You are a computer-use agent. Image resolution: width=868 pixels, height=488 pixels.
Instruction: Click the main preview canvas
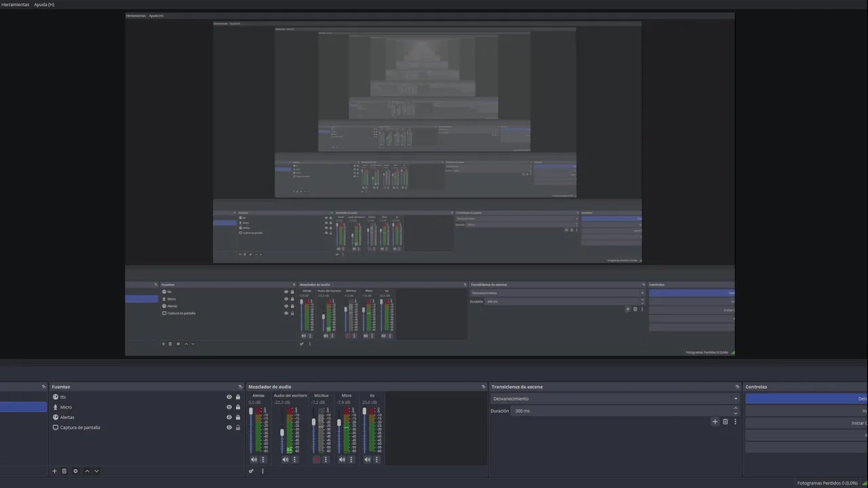[x=429, y=184]
